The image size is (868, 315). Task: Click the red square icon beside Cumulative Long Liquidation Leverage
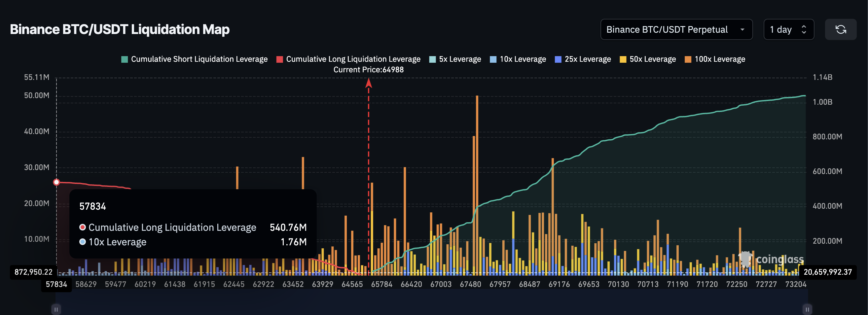pos(279,59)
